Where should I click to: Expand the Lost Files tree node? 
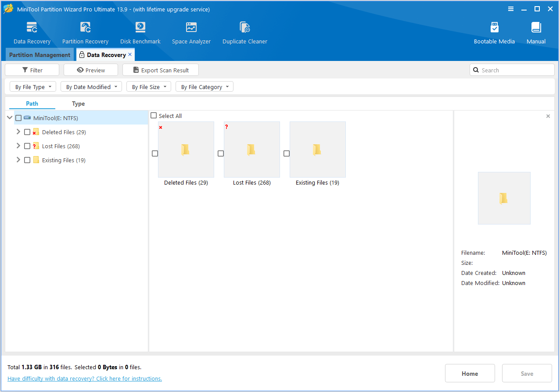coord(18,146)
